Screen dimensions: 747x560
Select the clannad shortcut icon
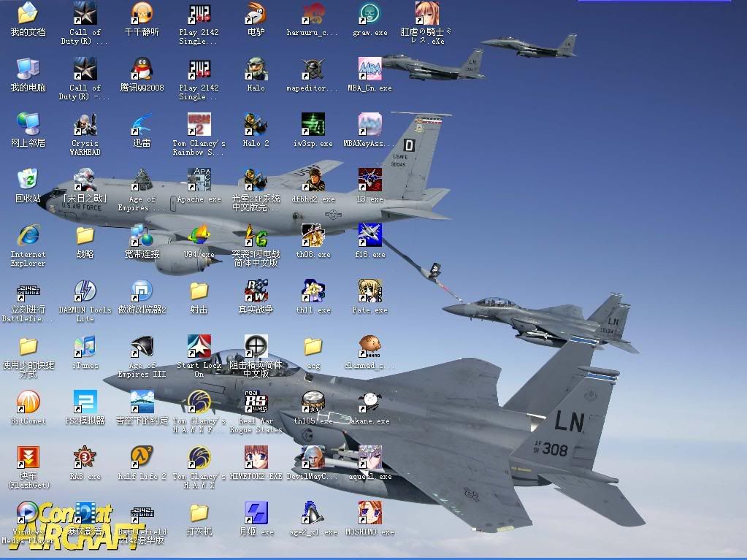[x=370, y=346]
